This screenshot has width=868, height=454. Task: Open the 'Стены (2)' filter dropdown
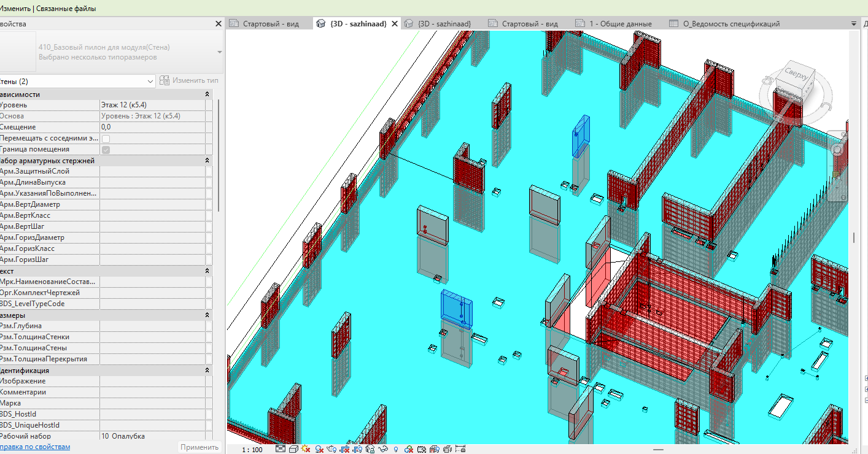(77, 81)
